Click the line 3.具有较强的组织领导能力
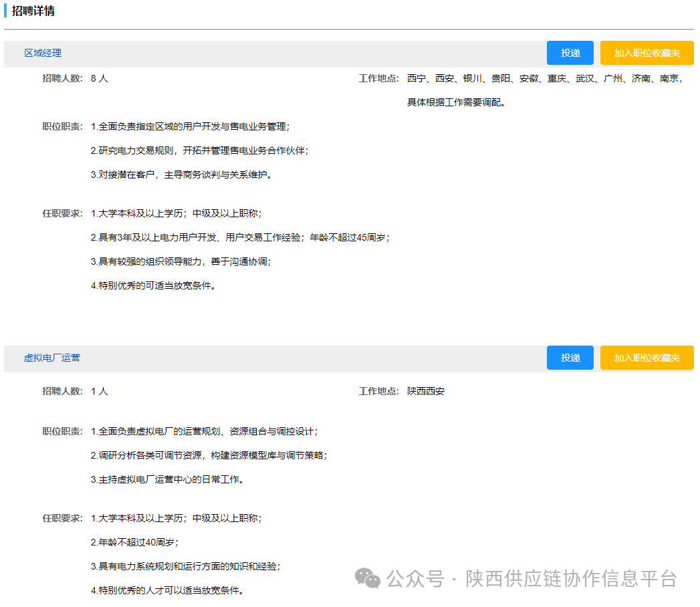Image resolution: width=700 pixels, height=607 pixels. tap(181, 261)
